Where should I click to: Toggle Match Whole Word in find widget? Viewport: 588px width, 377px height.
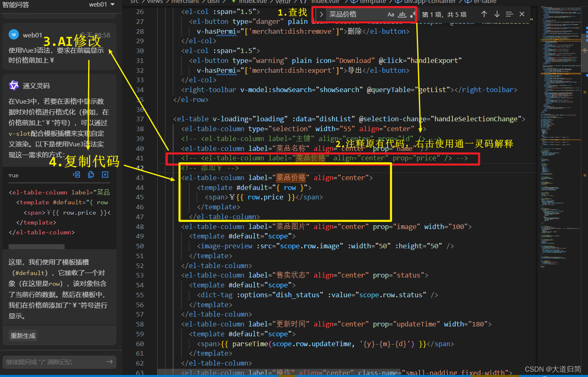coord(402,14)
